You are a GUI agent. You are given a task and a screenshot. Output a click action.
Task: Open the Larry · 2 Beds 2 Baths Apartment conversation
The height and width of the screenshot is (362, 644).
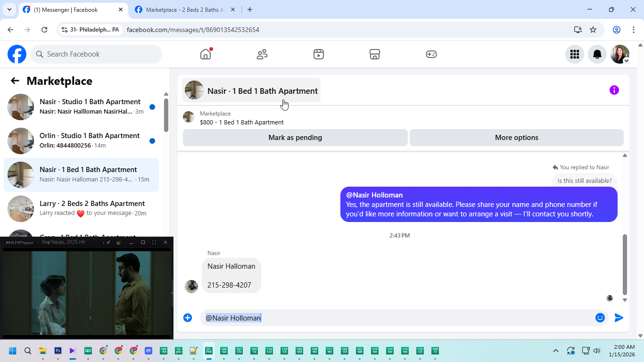click(81, 209)
